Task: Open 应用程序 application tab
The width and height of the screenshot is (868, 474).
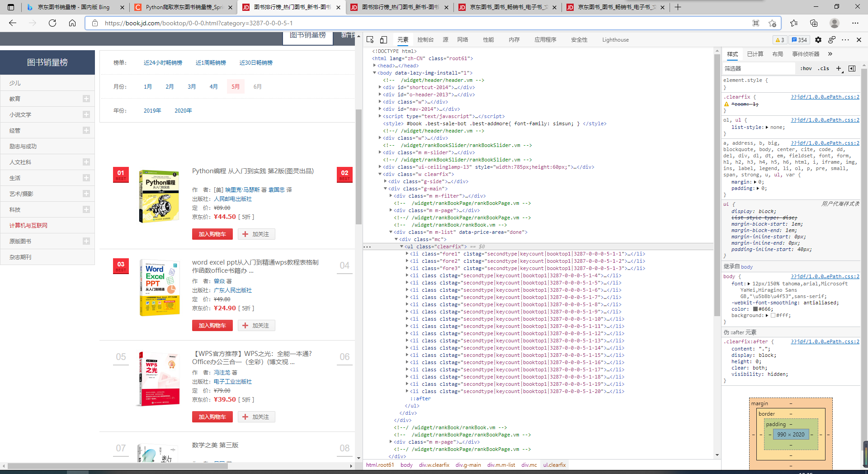Action: [545, 40]
